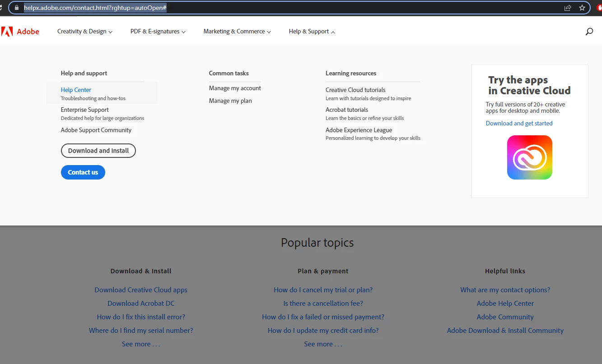This screenshot has width=602, height=364.
Task: Click Download and get started link
Action: pyautogui.click(x=519, y=123)
